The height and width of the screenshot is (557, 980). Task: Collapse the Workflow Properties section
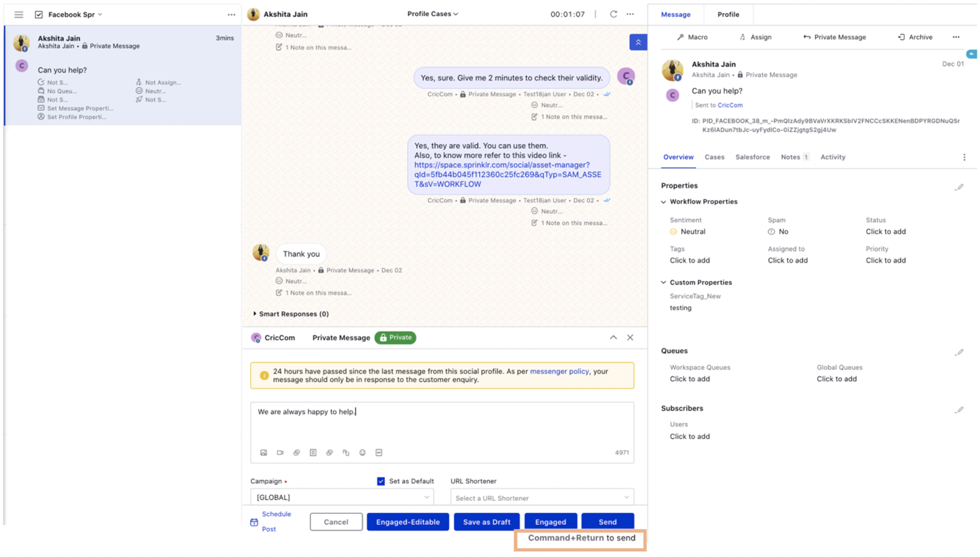[x=664, y=202]
